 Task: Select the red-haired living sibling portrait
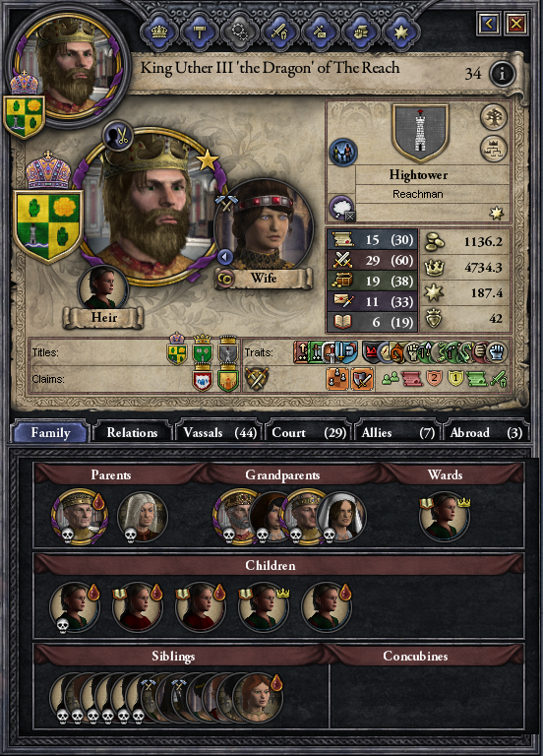point(258,698)
